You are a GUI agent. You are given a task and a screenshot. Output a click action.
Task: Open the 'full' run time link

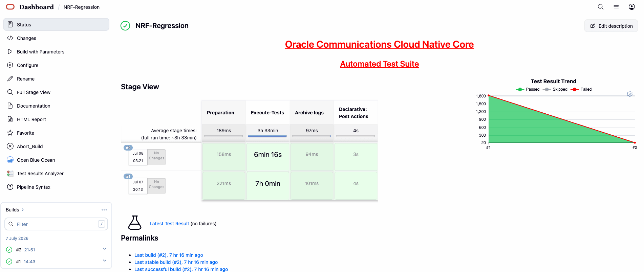pyautogui.click(x=146, y=138)
